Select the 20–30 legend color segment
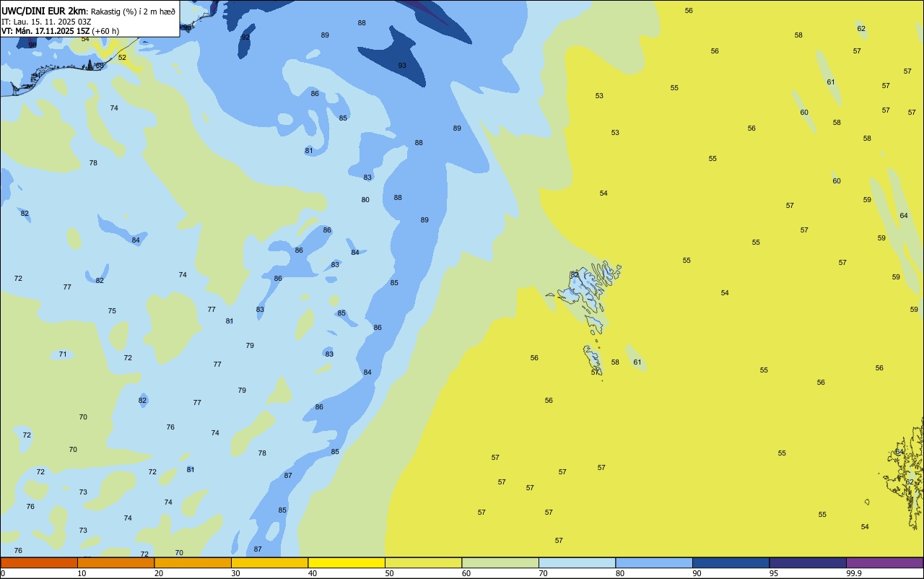Screen dimensions: 924x579 coord(193,562)
